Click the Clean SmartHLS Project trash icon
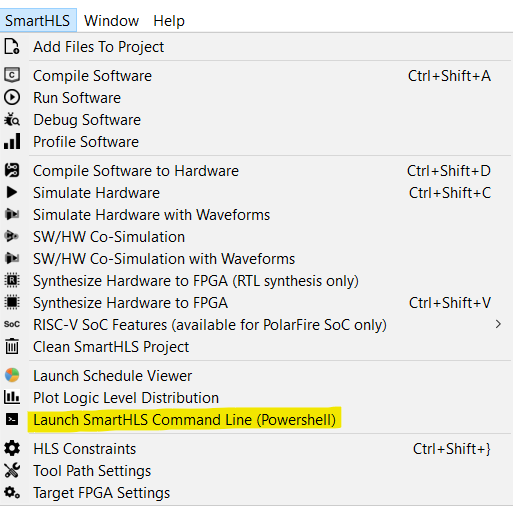This screenshot has height=506, width=513. click(x=12, y=346)
